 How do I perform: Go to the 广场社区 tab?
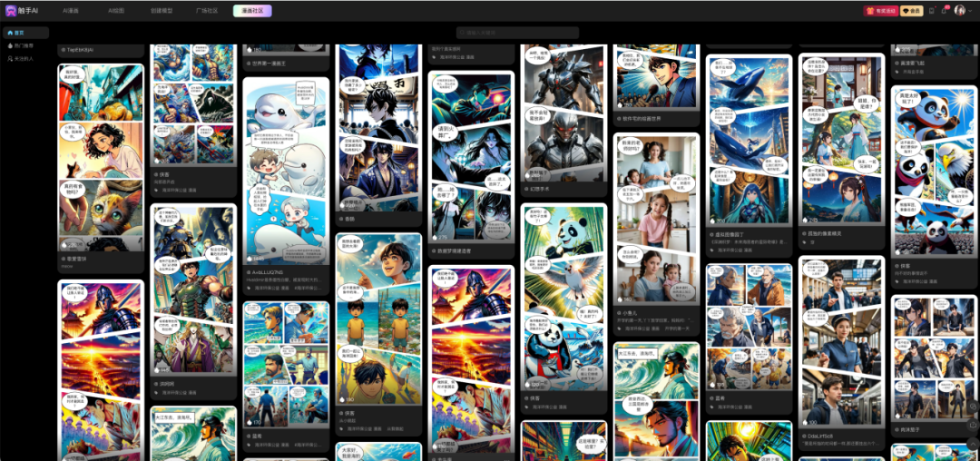(x=206, y=11)
